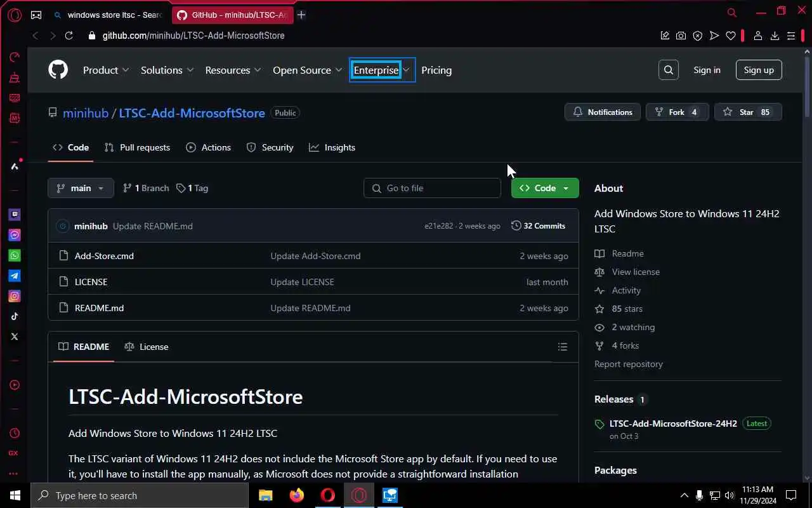Open WhatsApp in the sidebar
The image size is (812, 508).
tap(14, 255)
